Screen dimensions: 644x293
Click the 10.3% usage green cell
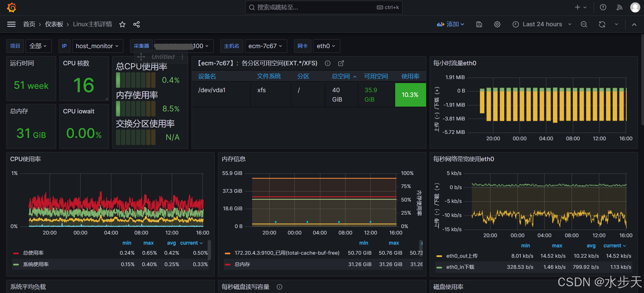pyautogui.click(x=410, y=95)
